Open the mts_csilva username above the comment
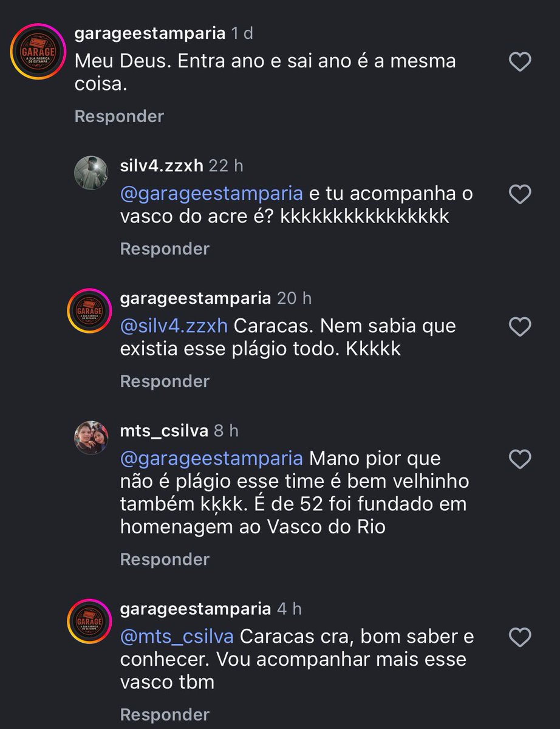The width and height of the screenshot is (560, 729). pos(164,431)
